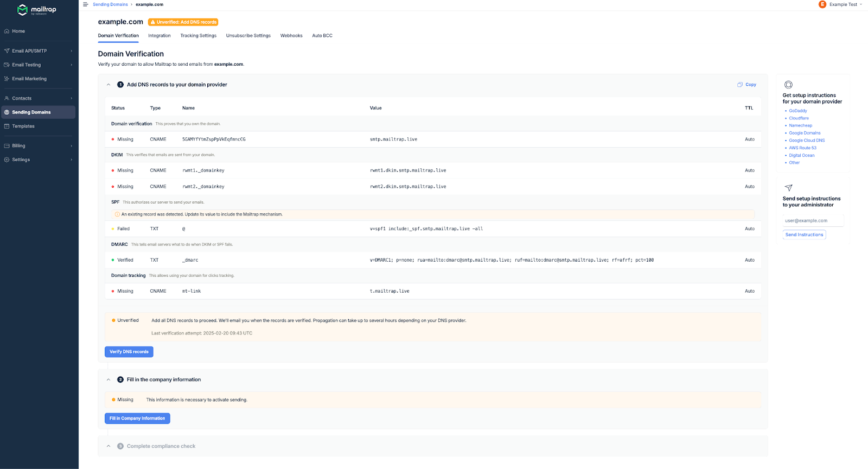Click the administrator email input field

(x=813, y=220)
